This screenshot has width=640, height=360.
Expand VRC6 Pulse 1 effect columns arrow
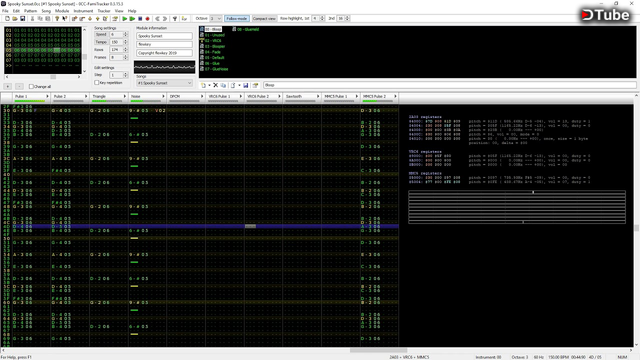pos(240,96)
